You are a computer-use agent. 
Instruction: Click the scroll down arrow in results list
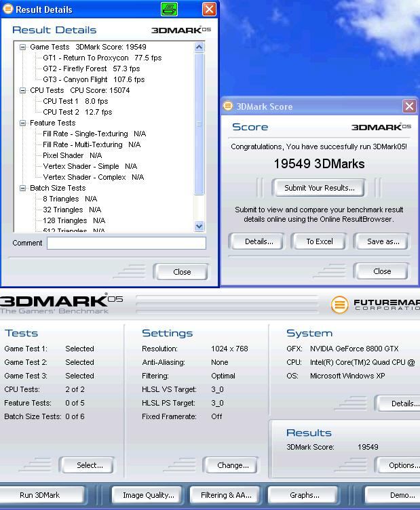pos(199,226)
